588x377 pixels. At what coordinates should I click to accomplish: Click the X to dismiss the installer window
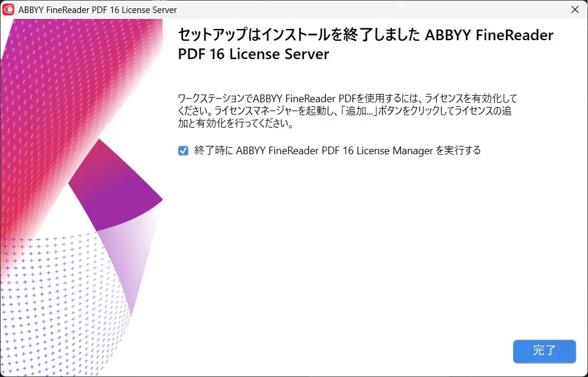pyautogui.click(x=576, y=9)
